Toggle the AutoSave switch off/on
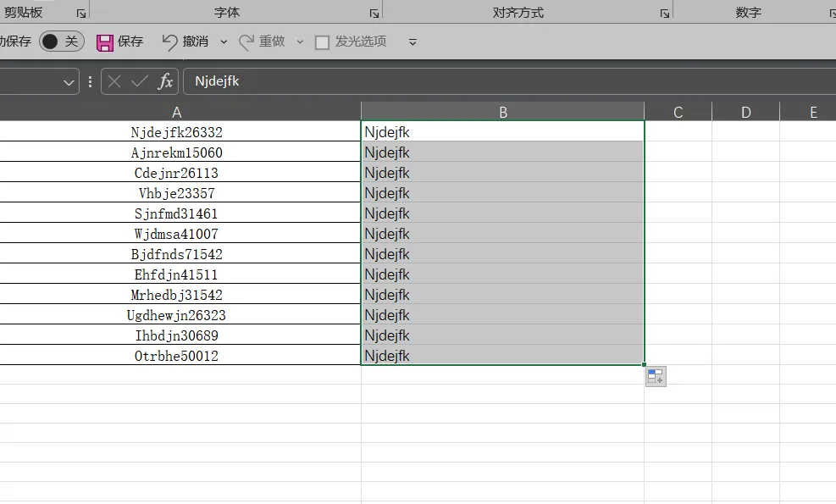The width and height of the screenshot is (836, 504). pos(61,42)
